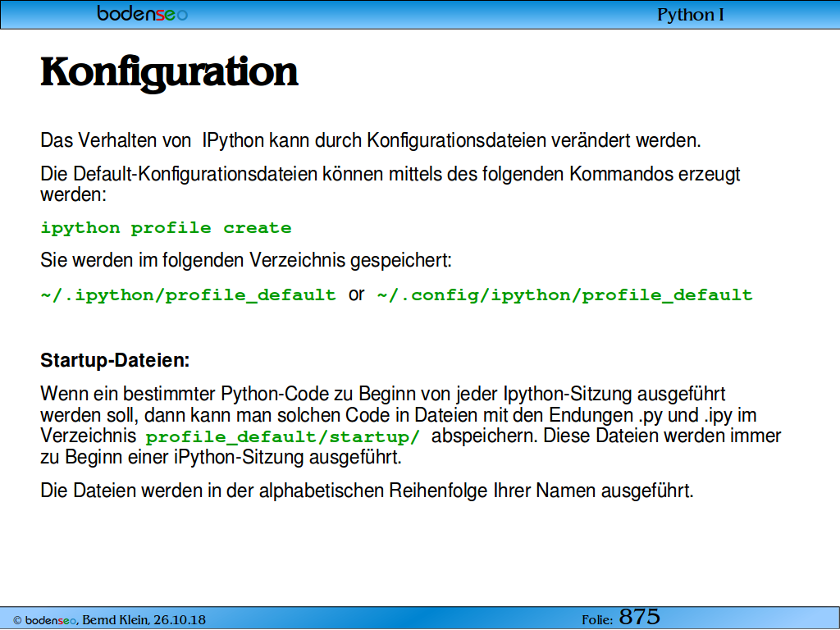Select the command 'ipython profile create'
Screen dimensions: 840x630
tap(166, 228)
